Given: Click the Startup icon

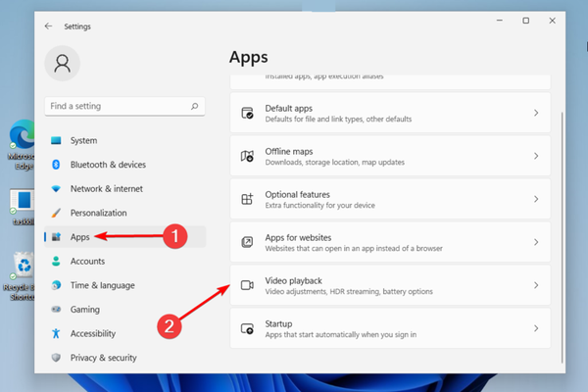Looking at the screenshot, I should (x=248, y=328).
